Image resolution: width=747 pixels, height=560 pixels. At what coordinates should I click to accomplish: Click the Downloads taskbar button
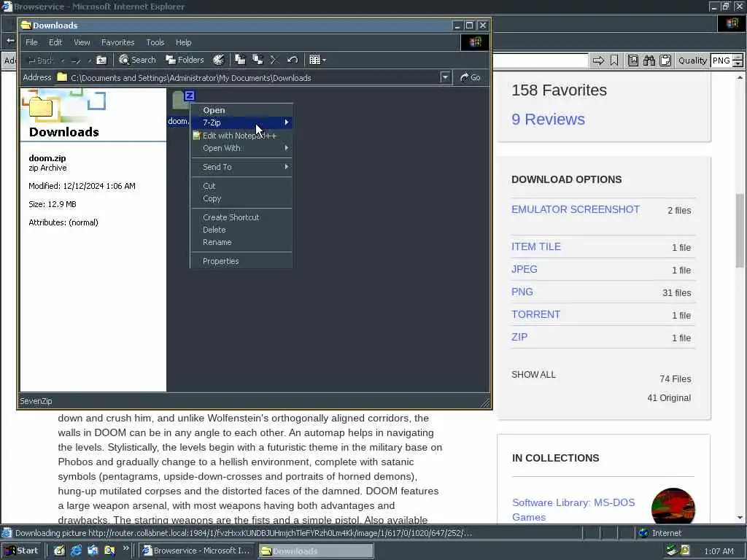pyautogui.click(x=316, y=551)
